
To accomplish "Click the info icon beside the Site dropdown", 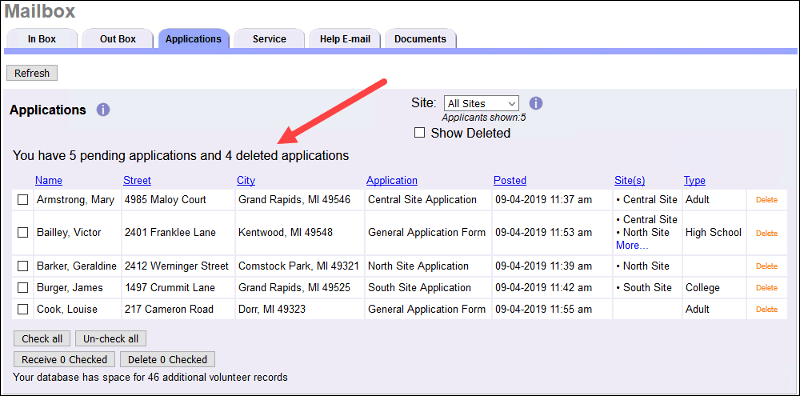I will 536,104.
